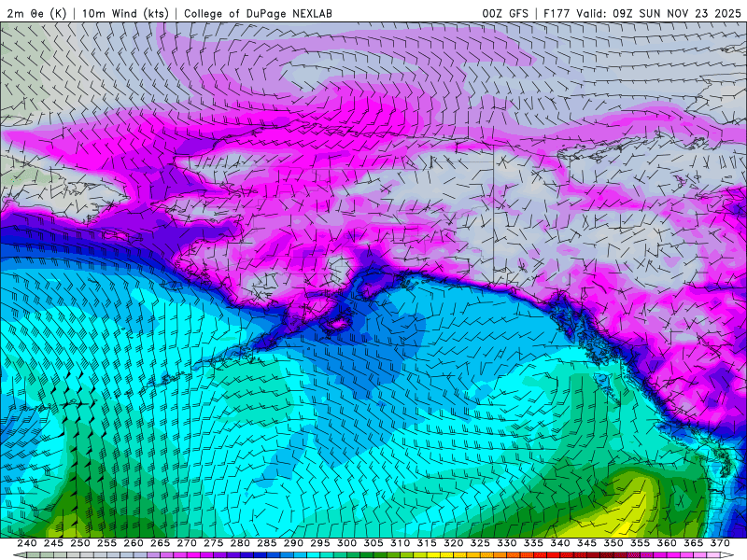Click the 'F177' forecast hour text
The width and height of the screenshot is (747, 560).
557,14
